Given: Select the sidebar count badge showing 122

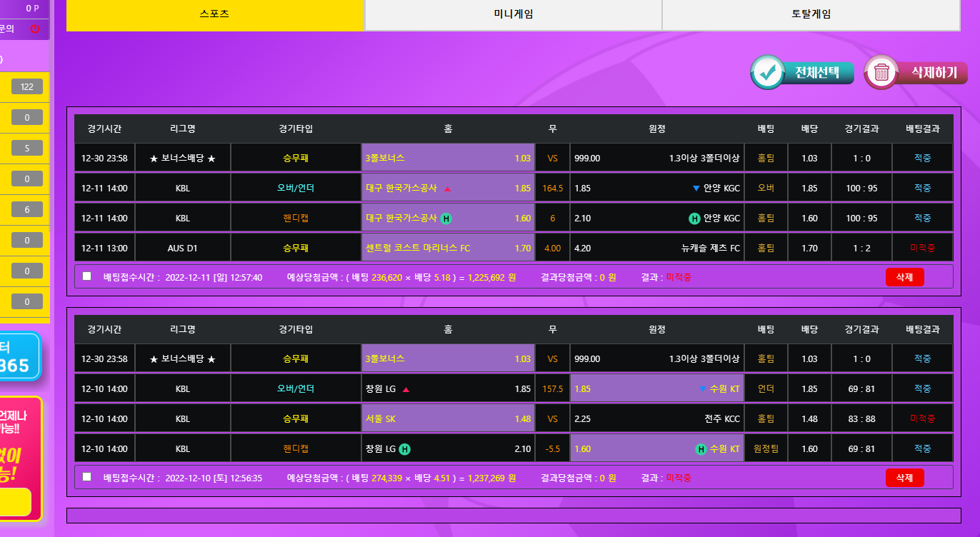Looking at the screenshot, I should click(x=27, y=87).
